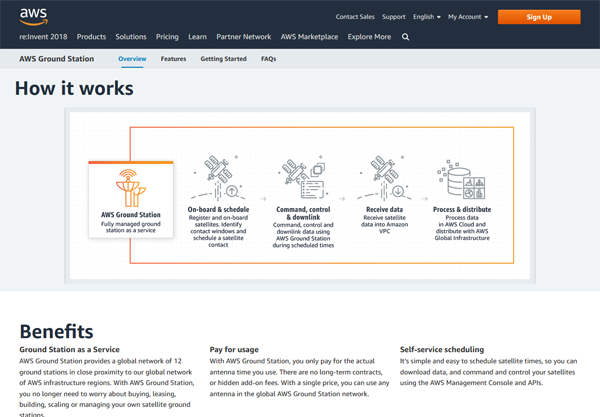Open Partner Network menu
The width and height of the screenshot is (600, 417).
pyautogui.click(x=244, y=37)
